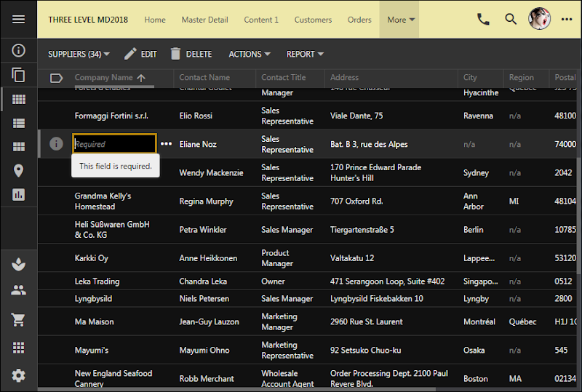Screen dimensions: 582x392
Task: Open the people group sidebar icon
Action: (x=18, y=290)
